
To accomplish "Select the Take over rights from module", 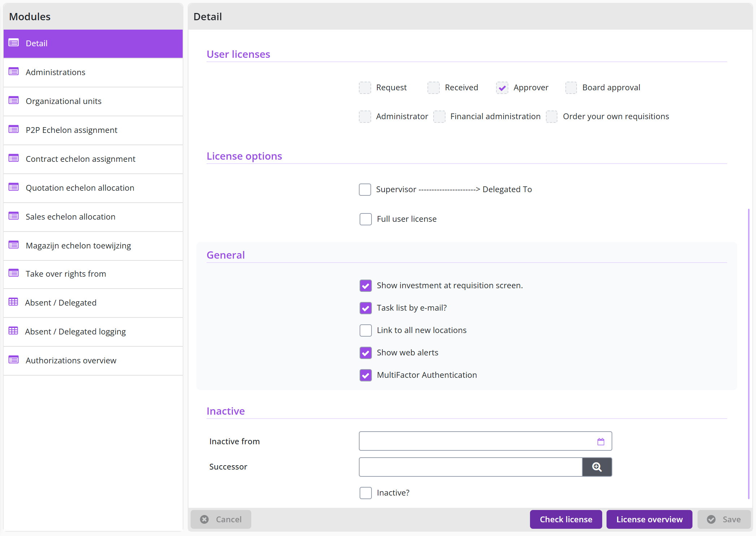I will click(93, 274).
